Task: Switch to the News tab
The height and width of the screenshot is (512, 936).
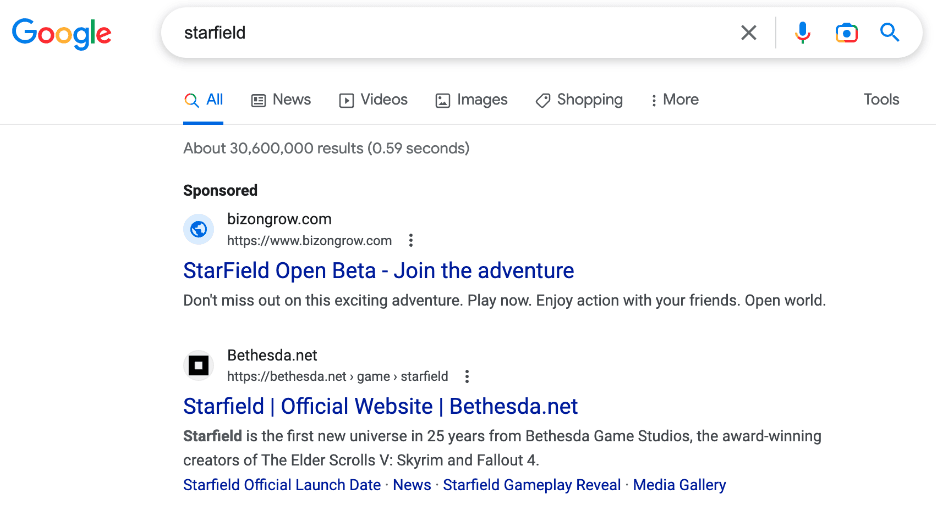Action: [x=280, y=100]
